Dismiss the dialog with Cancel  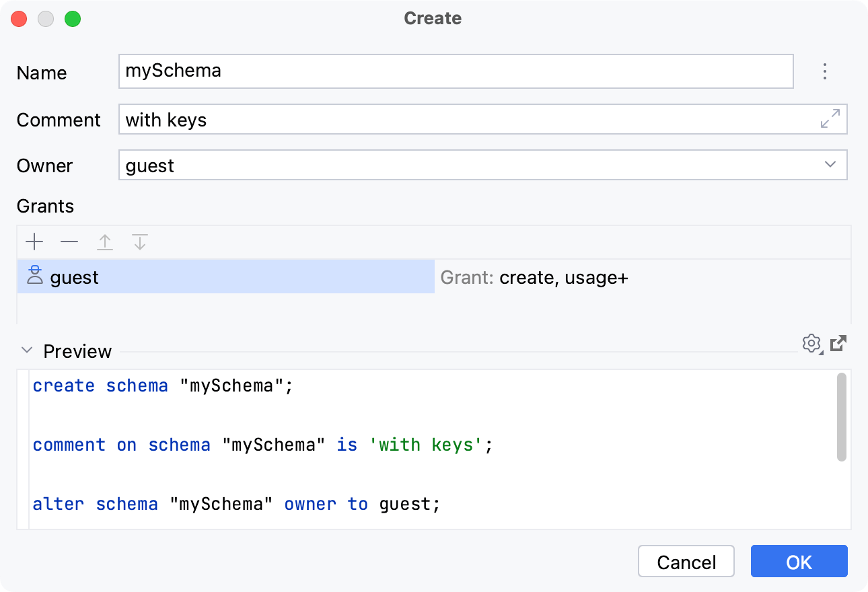[x=686, y=561]
